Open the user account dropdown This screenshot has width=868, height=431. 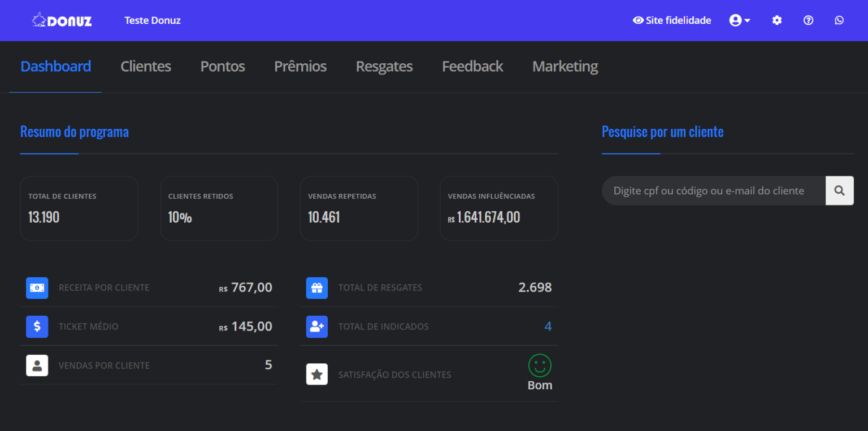[736, 20]
